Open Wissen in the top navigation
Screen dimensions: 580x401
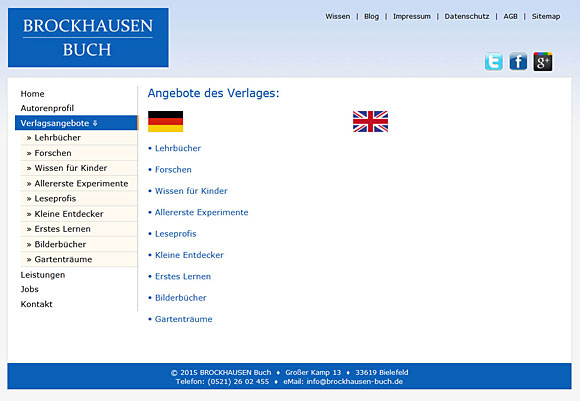click(x=338, y=16)
